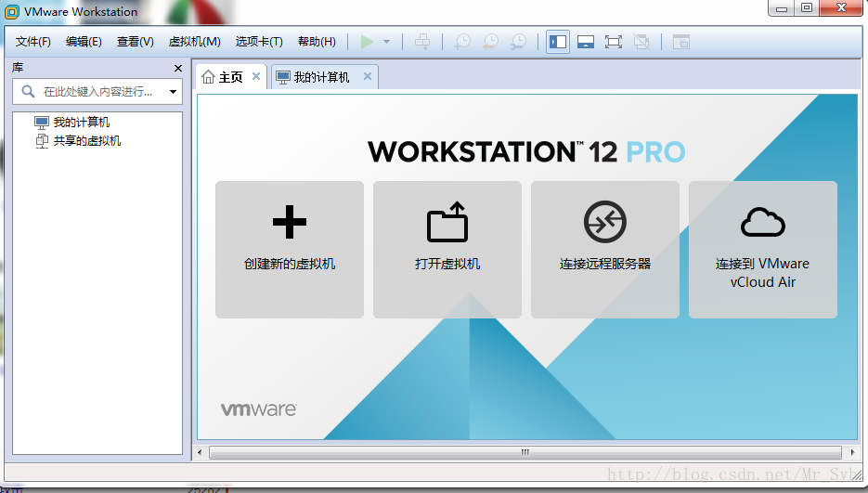Screen dimensions: 868x493
Task: Select 我的计算机 in library tree
Action: tap(72, 122)
